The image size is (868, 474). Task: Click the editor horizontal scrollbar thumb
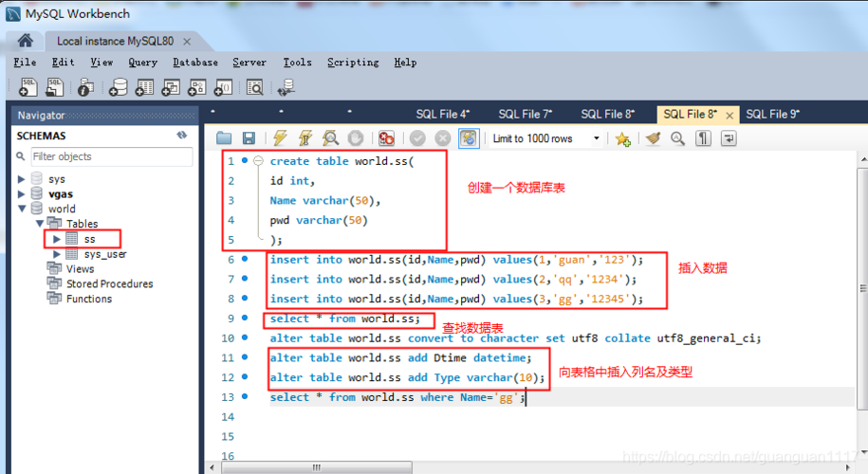point(317,467)
